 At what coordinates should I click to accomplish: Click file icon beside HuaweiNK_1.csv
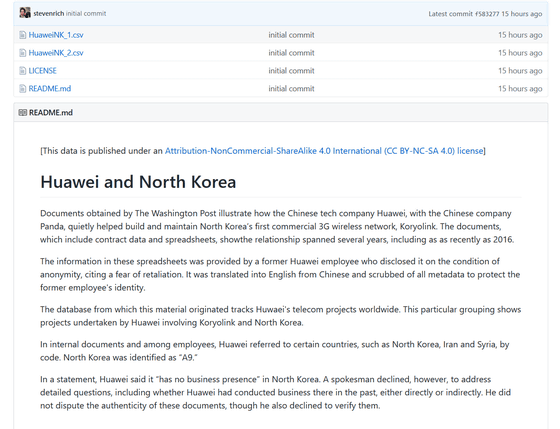[22, 35]
